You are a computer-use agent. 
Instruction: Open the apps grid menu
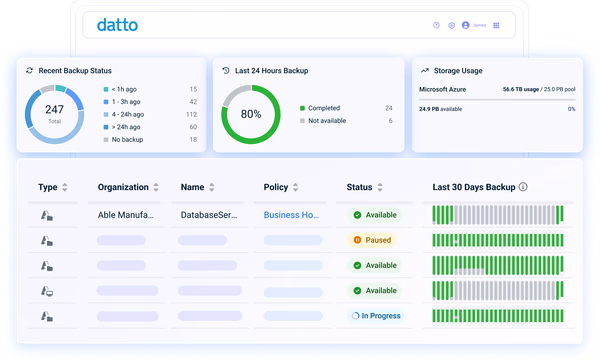coord(496,25)
